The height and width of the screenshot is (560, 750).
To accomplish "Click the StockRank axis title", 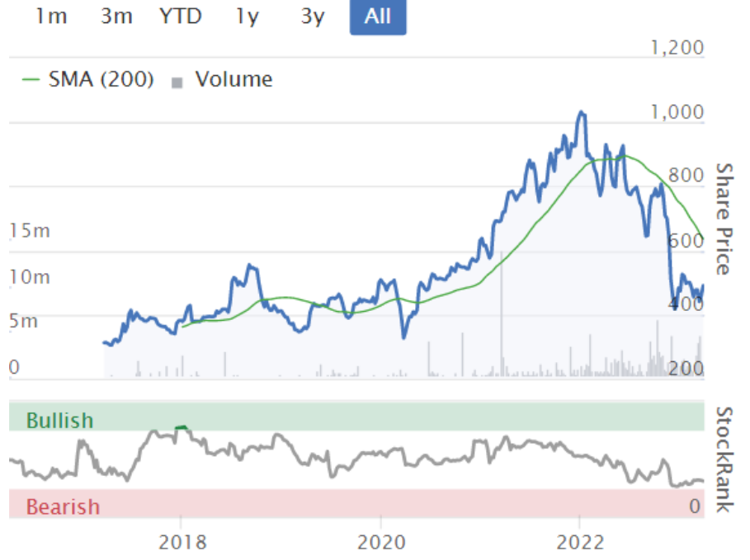I will pyautogui.click(x=723, y=459).
